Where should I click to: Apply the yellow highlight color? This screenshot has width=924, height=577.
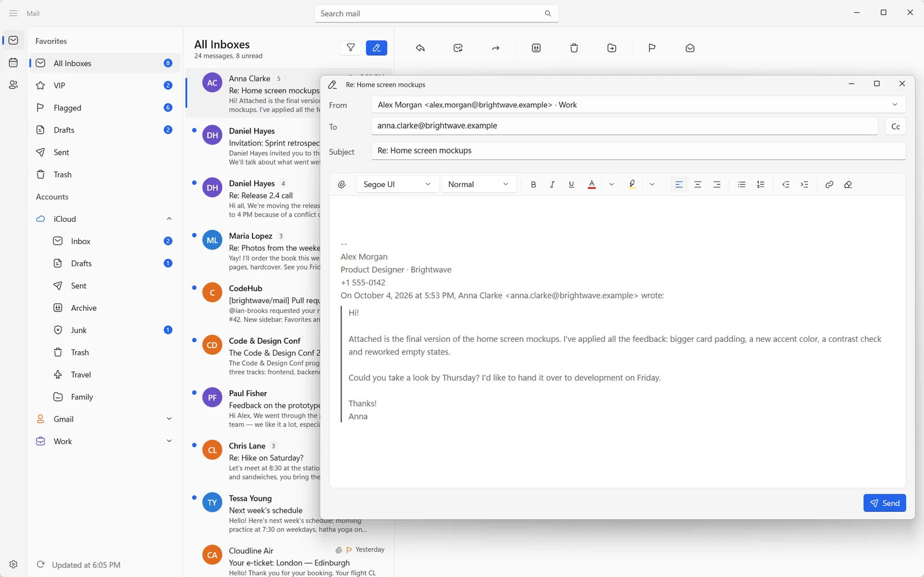click(x=632, y=184)
